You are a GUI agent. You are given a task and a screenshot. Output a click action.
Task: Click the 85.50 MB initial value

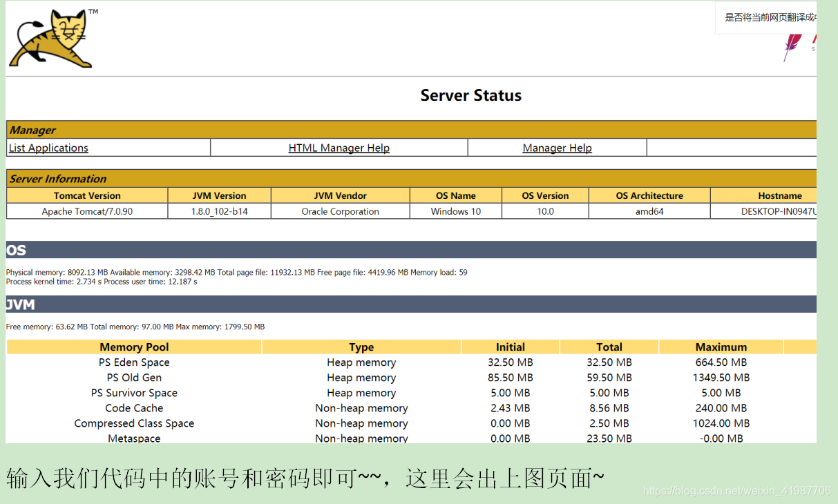coord(511,378)
